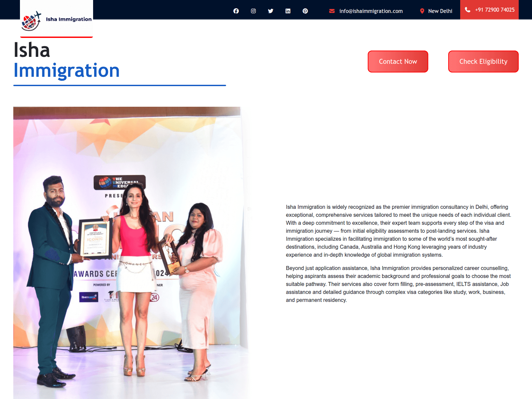Click the Contact Now button
This screenshot has height=399, width=532.
398,62
